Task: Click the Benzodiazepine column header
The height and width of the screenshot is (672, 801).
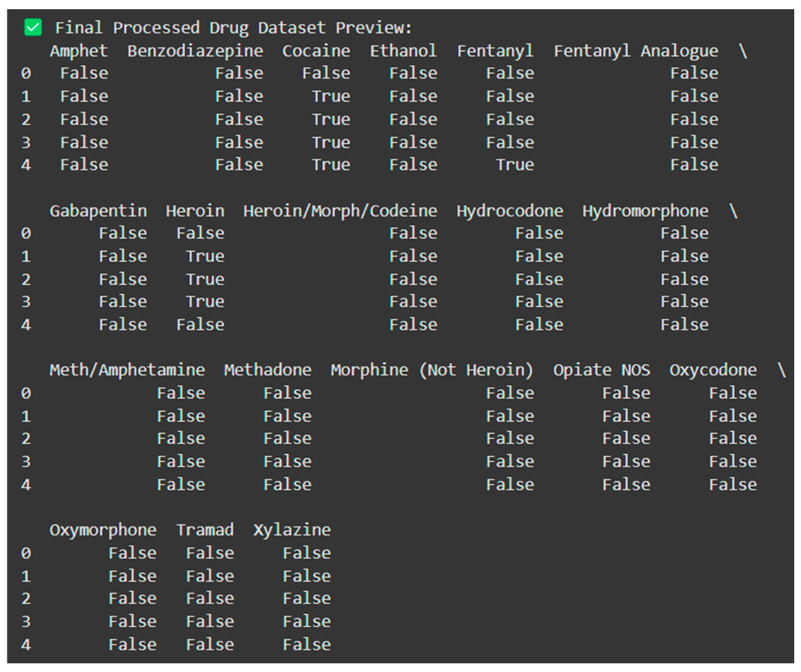Action: pos(195,51)
